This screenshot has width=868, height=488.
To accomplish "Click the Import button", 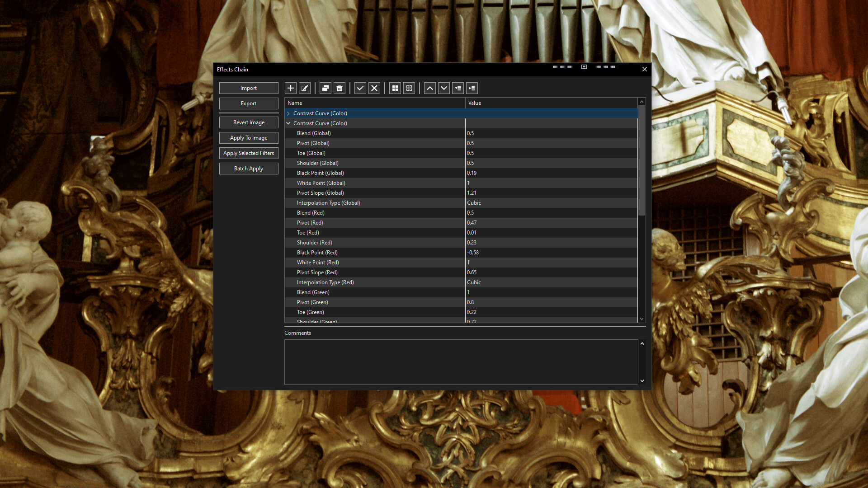I will [x=249, y=88].
